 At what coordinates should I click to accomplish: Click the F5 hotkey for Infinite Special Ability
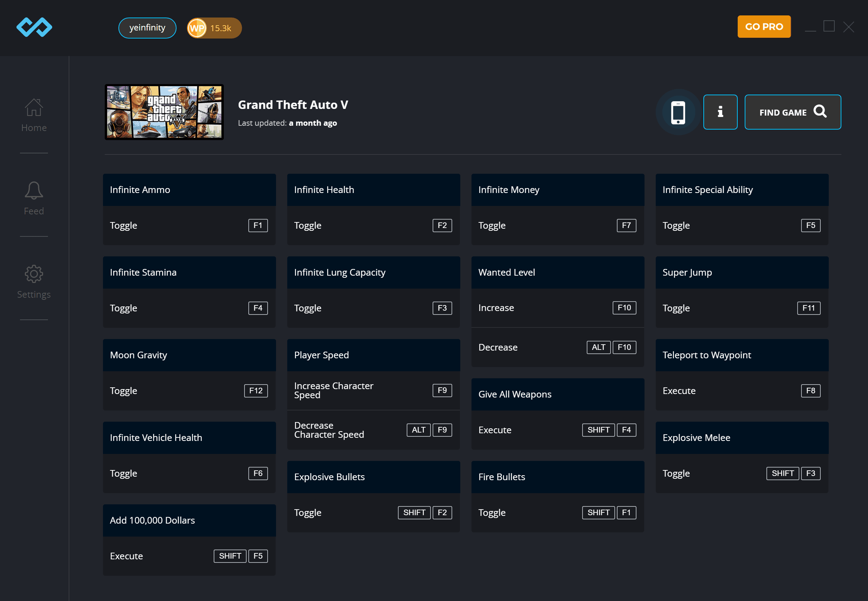811,225
